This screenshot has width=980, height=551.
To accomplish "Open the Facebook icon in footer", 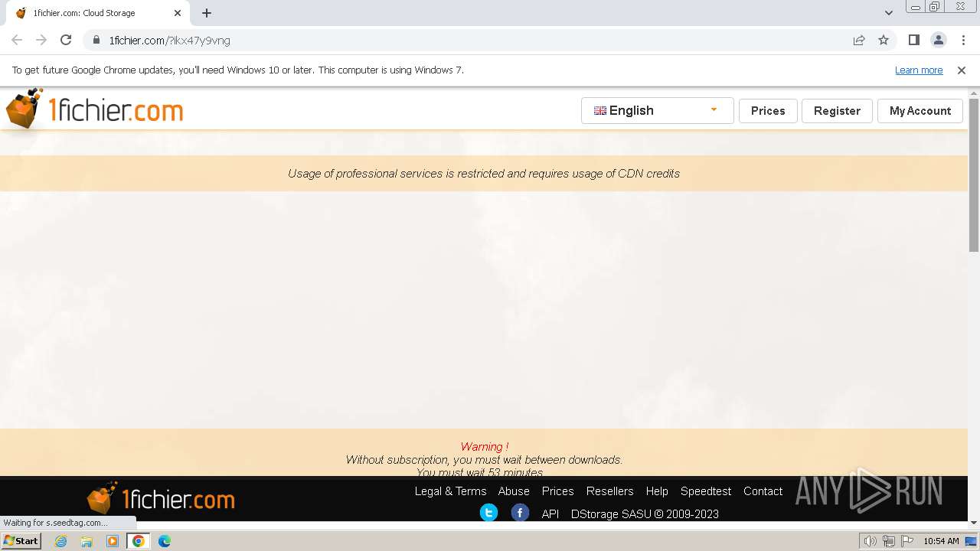I will point(520,513).
